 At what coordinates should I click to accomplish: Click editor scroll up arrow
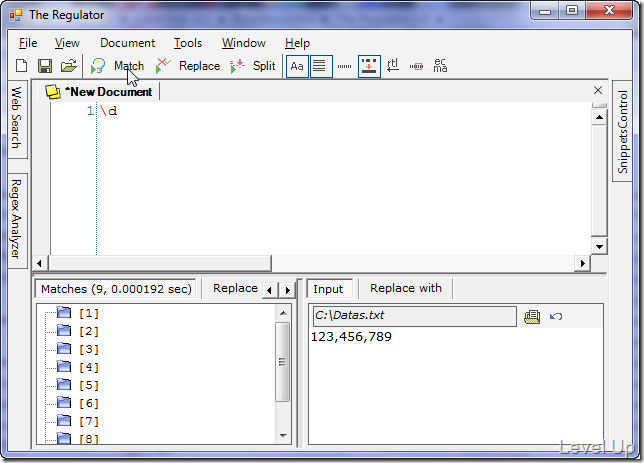tap(599, 117)
